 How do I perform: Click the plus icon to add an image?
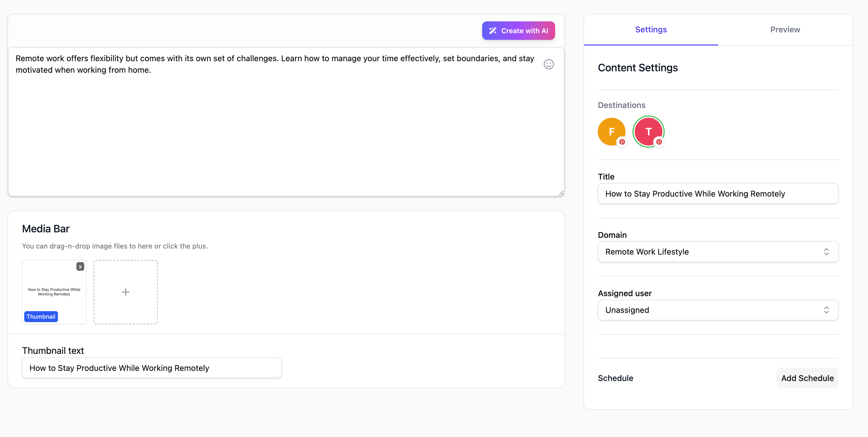[125, 292]
